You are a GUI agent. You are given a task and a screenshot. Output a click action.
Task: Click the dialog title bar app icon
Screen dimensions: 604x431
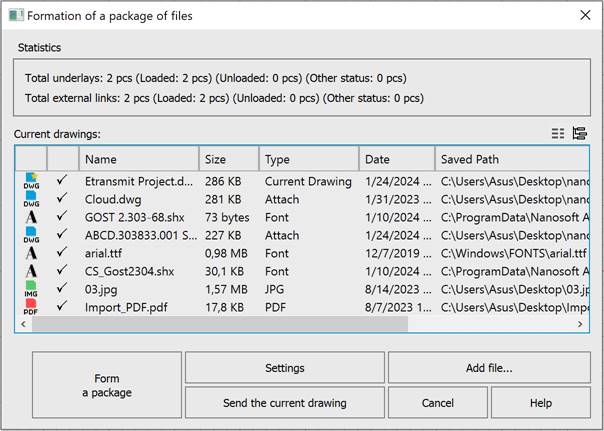point(16,15)
